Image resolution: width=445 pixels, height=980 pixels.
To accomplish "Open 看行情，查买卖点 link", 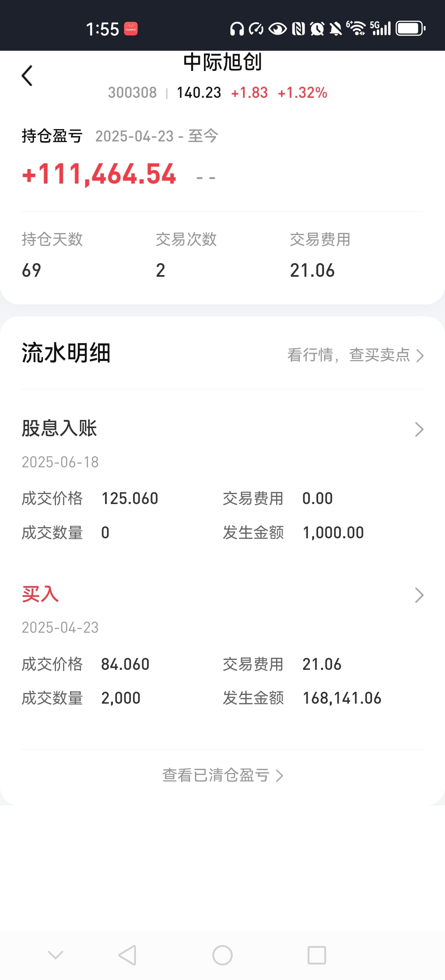I will tap(355, 355).
